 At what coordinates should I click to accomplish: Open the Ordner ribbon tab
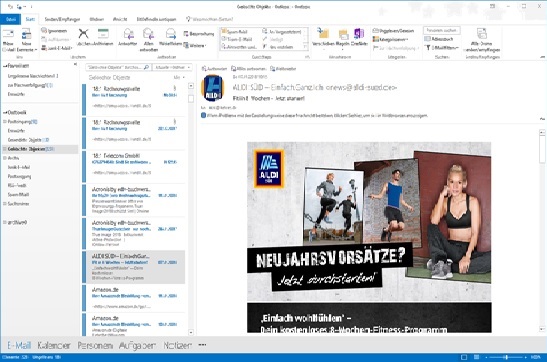97,19
